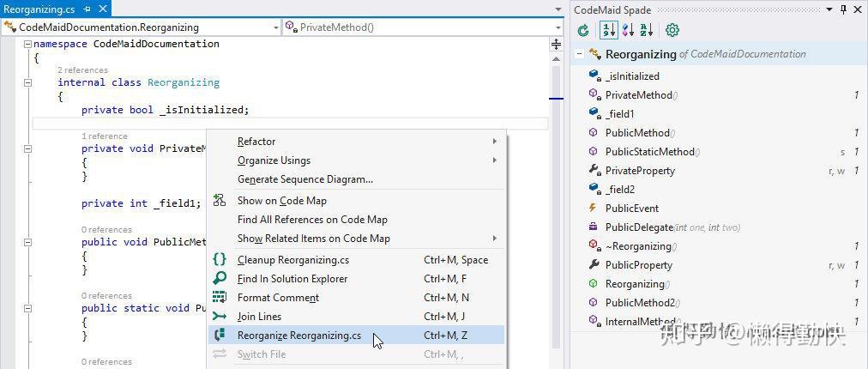Click the lightning icon beside PublicEvent
The width and height of the screenshot is (868, 369).
click(x=594, y=208)
